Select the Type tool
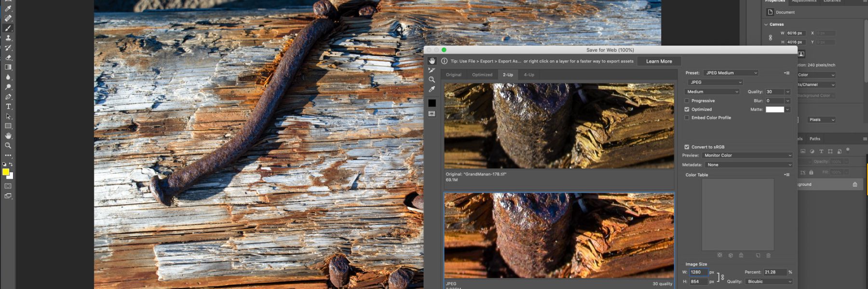Screen dimensions: 868x289 point(8,106)
